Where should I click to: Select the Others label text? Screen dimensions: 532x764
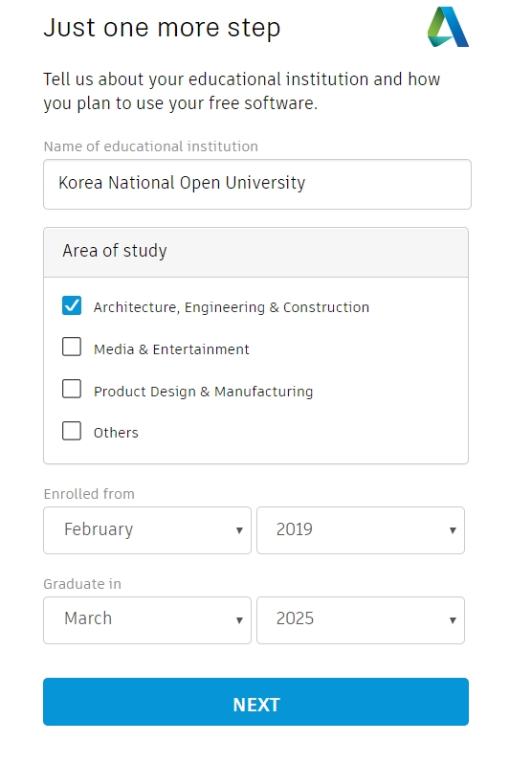tap(116, 433)
